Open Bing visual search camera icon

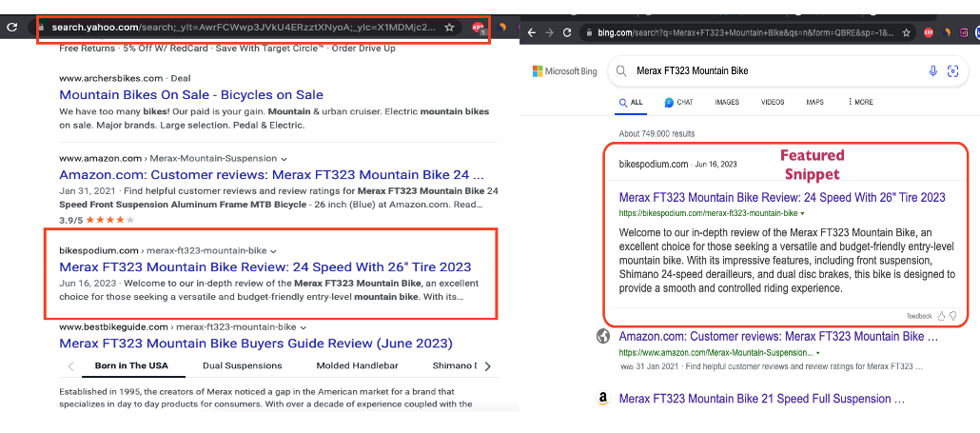coord(952,71)
